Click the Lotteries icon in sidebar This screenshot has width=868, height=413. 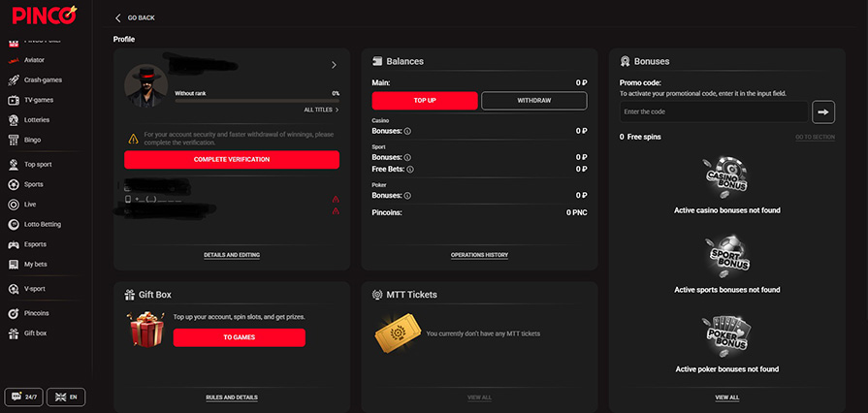(x=14, y=120)
